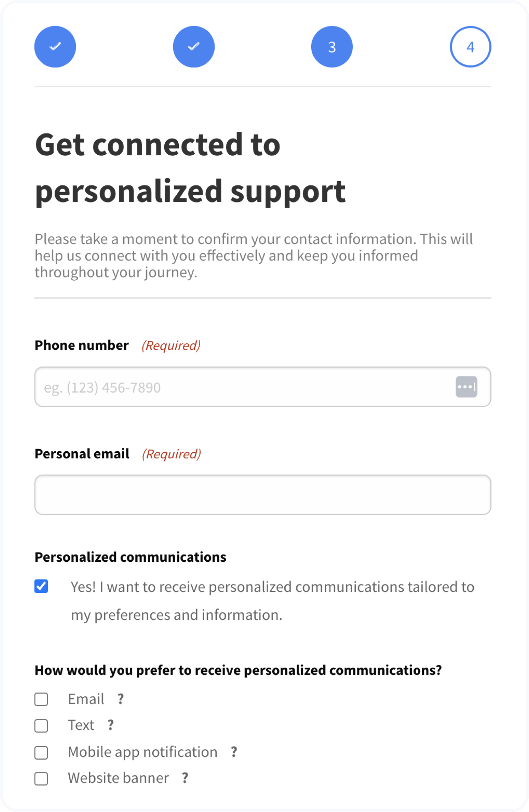Focus the Phone number input field
The height and width of the screenshot is (812, 529).
click(x=244, y=387)
